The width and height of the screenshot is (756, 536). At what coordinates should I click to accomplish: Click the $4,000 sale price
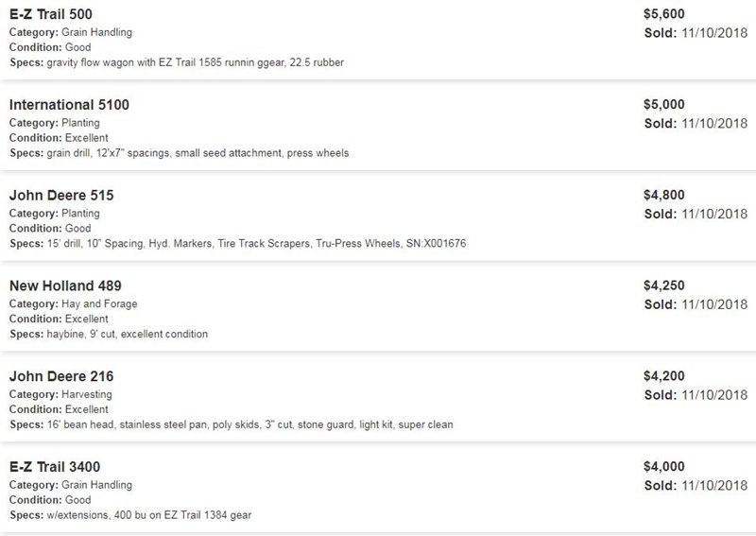(664, 467)
